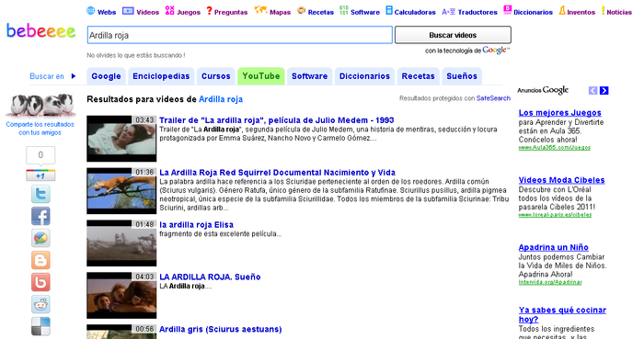Share through the Delicious bookmark icon
This screenshot has height=339, width=644.
coord(40,327)
